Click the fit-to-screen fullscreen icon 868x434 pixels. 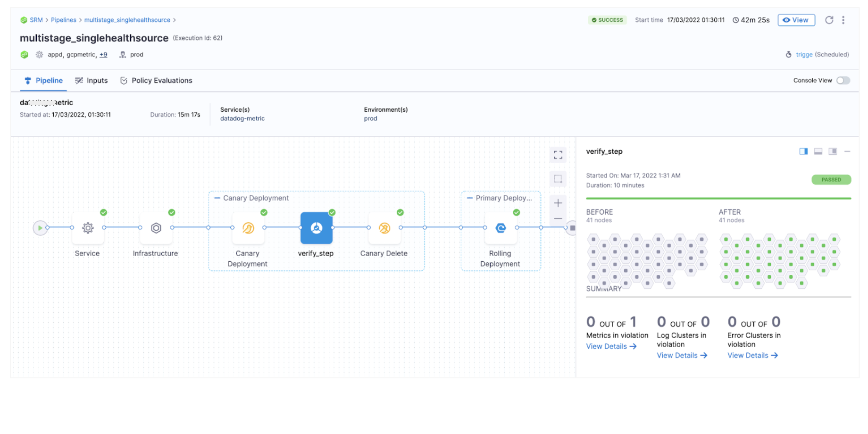coord(558,155)
